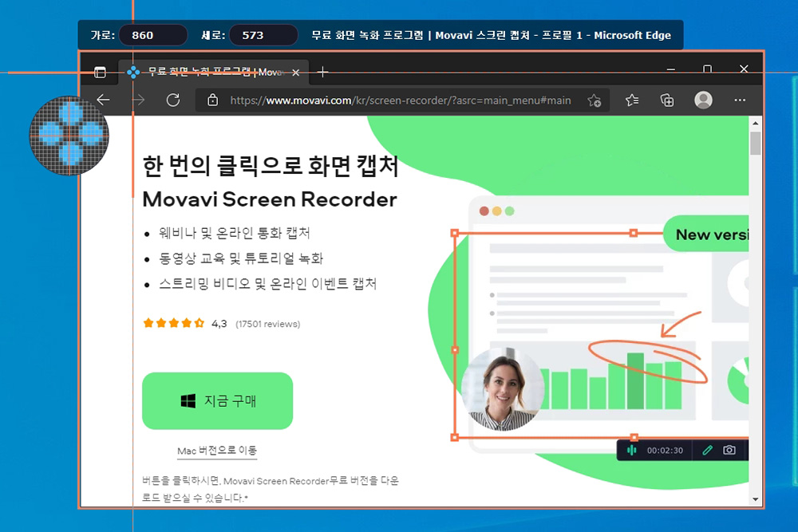Click the 00:02:30 recording timer
This screenshot has width=798, height=532.
[665, 451]
